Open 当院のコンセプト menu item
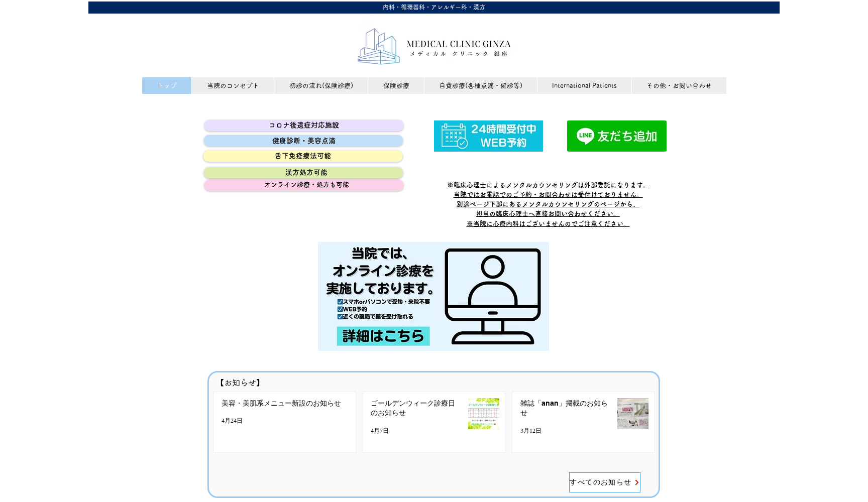This screenshot has height=502, width=868. pyautogui.click(x=233, y=86)
